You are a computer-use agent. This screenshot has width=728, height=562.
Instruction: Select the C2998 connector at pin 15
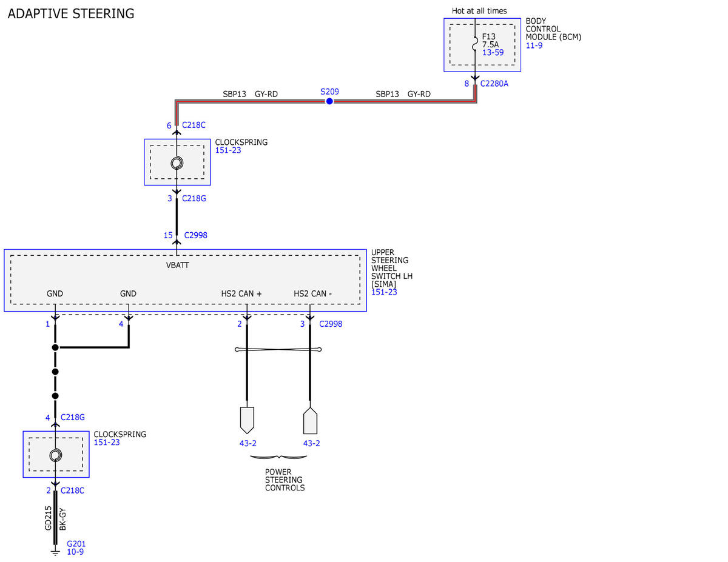[x=196, y=235]
